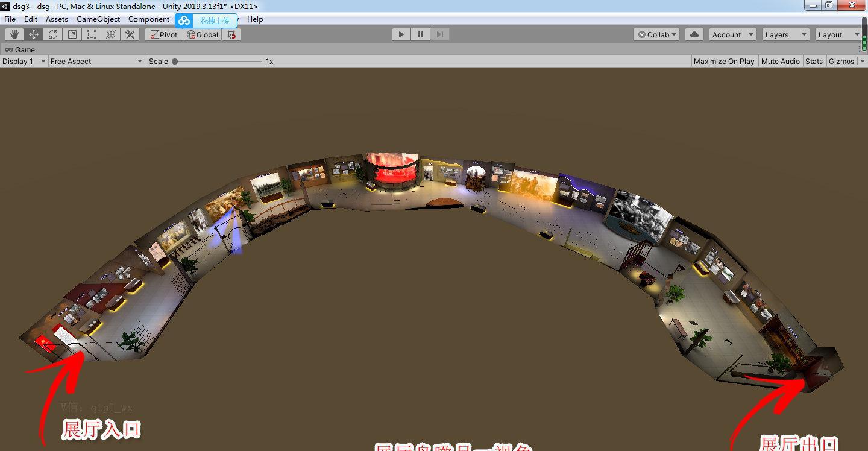This screenshot has width=868, height=451.
Task: Open the Assets menu
Action: (x=57, y=19)
